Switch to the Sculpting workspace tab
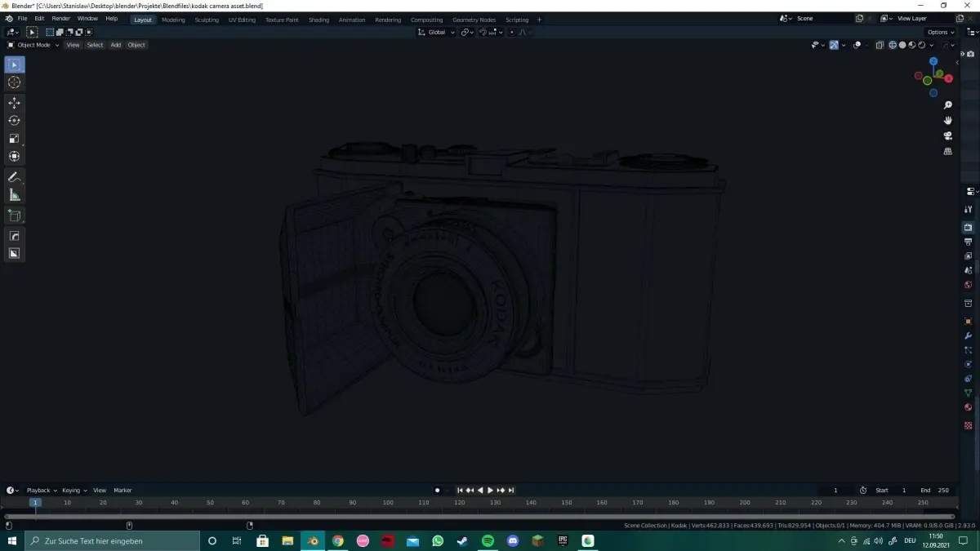 pos(207,20)
